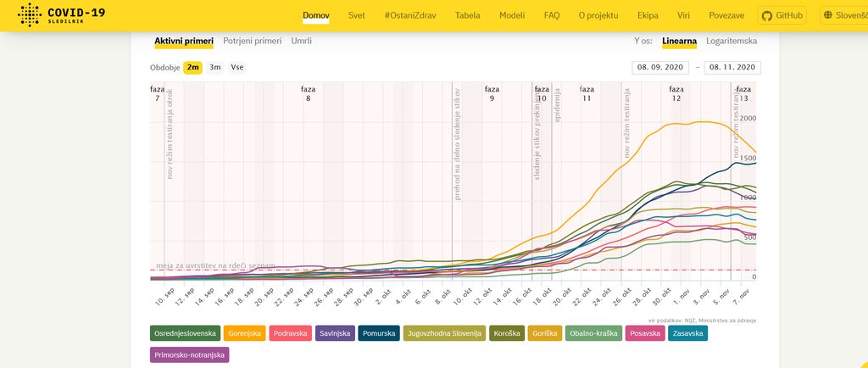Click the end date field 08. 11. 2020
Screen dimensions: 868x368
pos(732,68)
